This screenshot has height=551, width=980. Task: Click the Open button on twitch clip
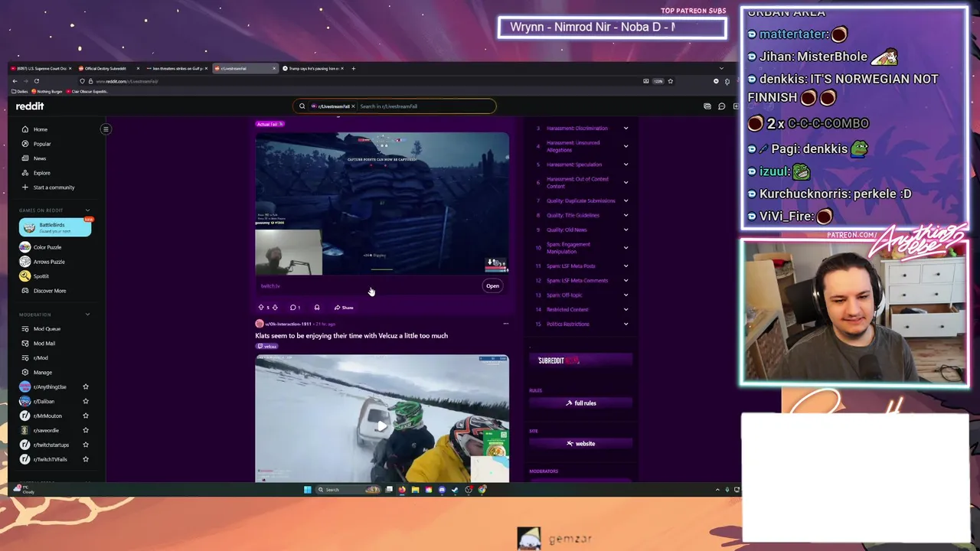coord(492,286)
